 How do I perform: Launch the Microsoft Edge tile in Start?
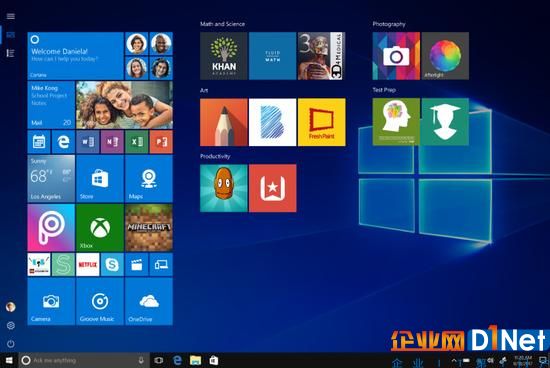pos(63,142)
